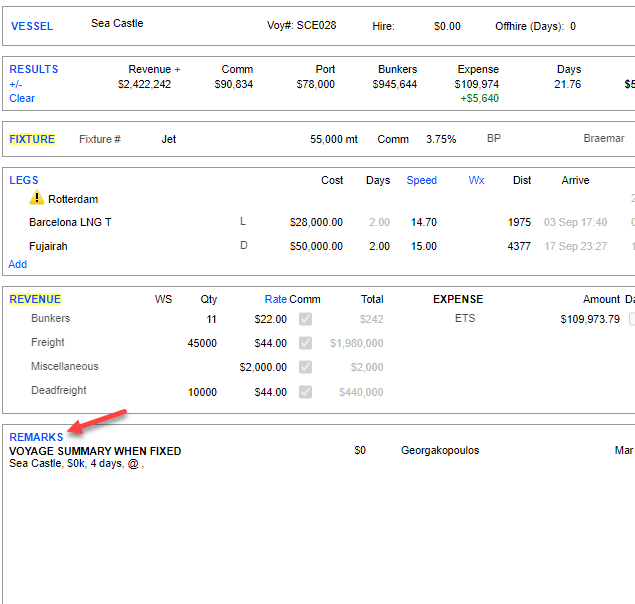Toggle the Bunkers commission checkbox

pyautogui.click(x=306, y=319)
